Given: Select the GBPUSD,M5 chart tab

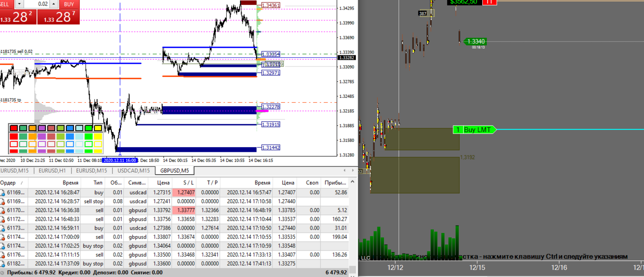Looking at the screenshot, I should click(175, 171).
